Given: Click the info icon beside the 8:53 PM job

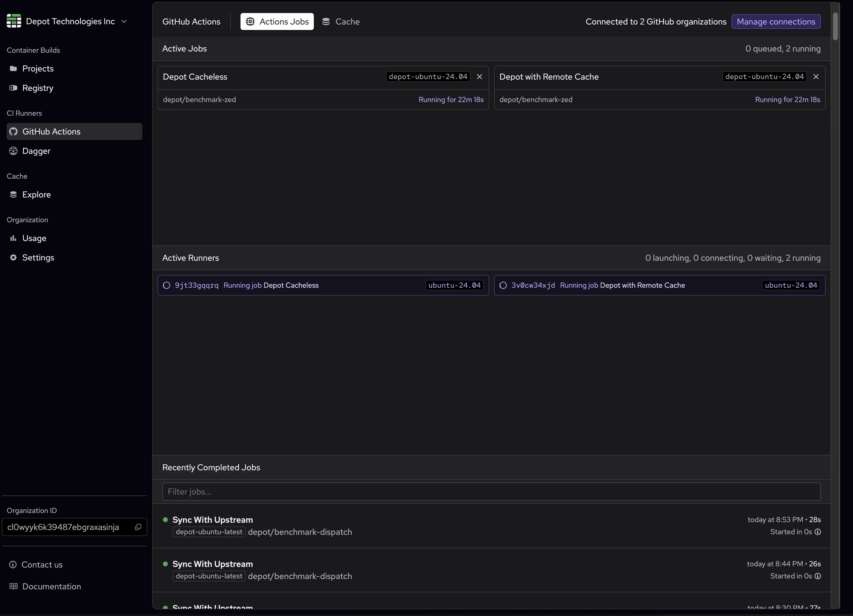Looking at the screenshot, I should click(x=818, y=532).
